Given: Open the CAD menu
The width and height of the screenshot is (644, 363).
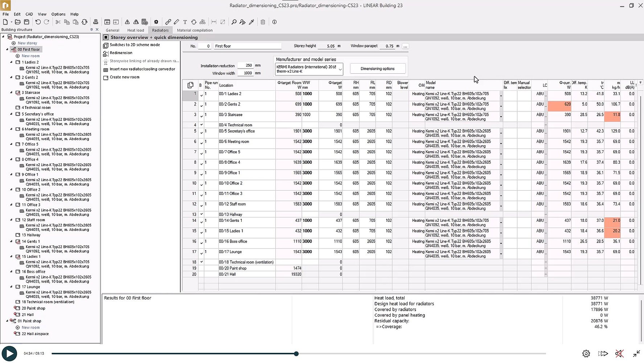Looking at the screenshot, I should (29, 14).
